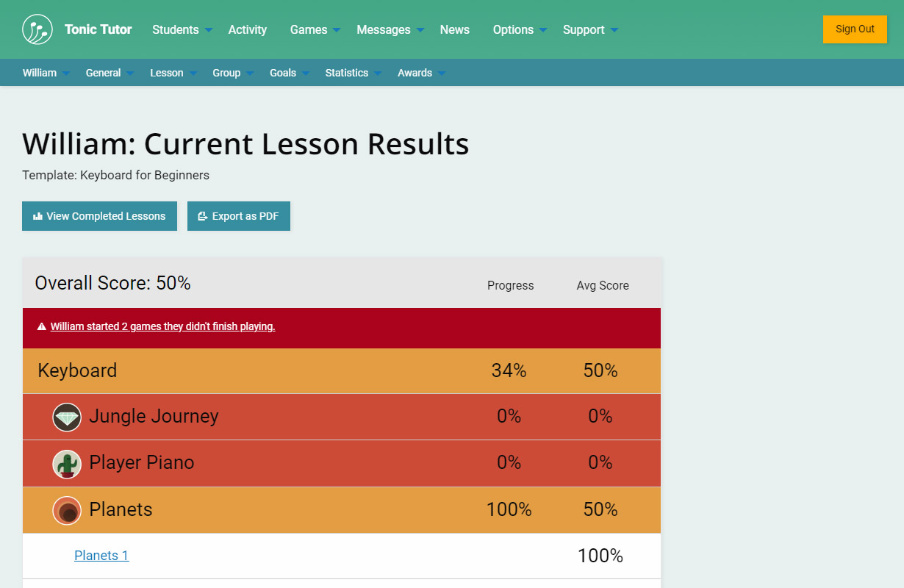Open the Messages dropdown menu
Screen dimensions: 904x588
point(390,29)
